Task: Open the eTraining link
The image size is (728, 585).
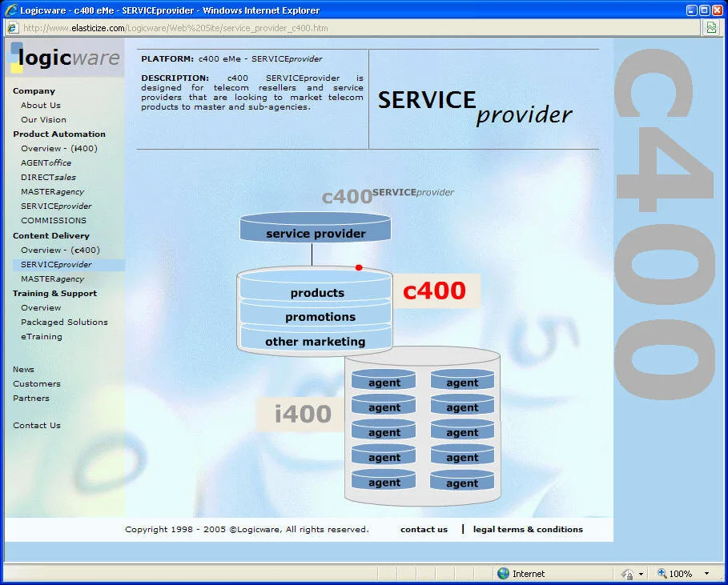Action: pos(42,336)
